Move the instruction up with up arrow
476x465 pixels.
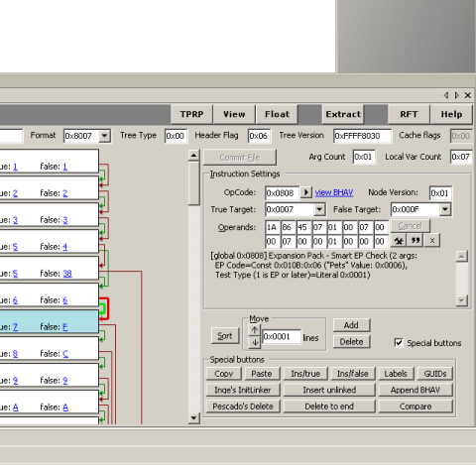pos(255,330)
